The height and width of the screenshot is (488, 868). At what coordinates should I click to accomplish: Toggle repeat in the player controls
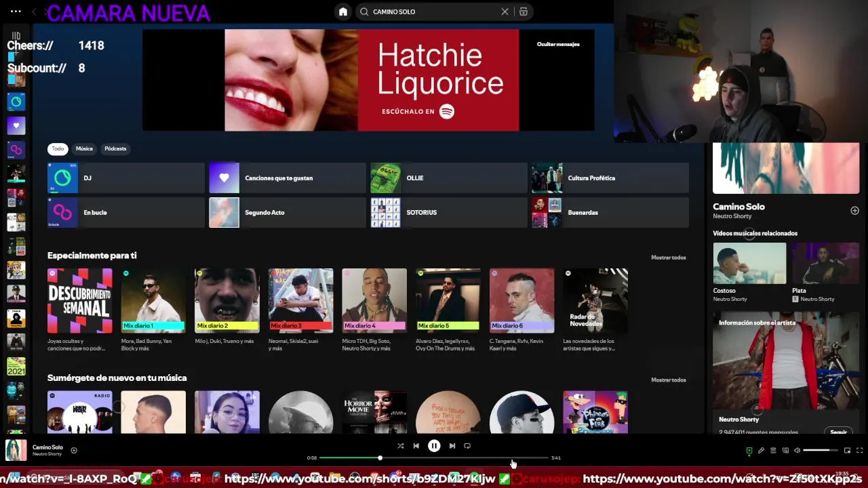pyautogui.click(x=467, y=446)
